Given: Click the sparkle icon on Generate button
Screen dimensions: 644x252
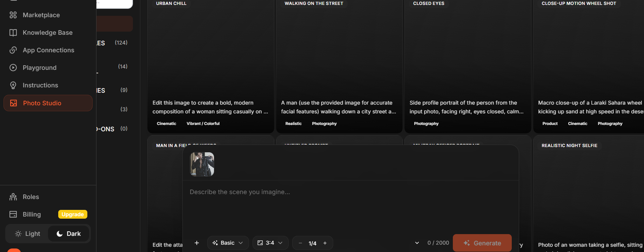Looking at the screenshot, I should 467,243.
